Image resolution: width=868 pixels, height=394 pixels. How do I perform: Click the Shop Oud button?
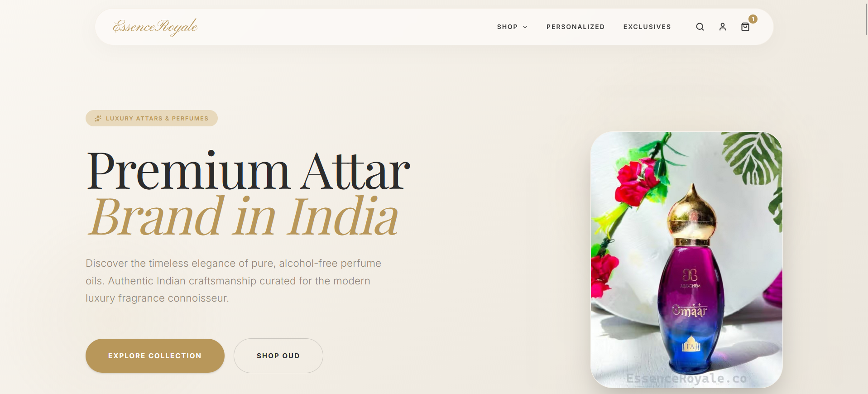(278, 356)
